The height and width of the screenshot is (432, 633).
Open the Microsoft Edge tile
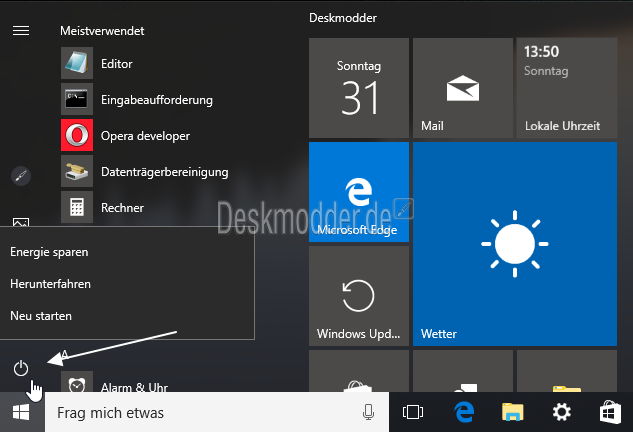click(359, 192)
